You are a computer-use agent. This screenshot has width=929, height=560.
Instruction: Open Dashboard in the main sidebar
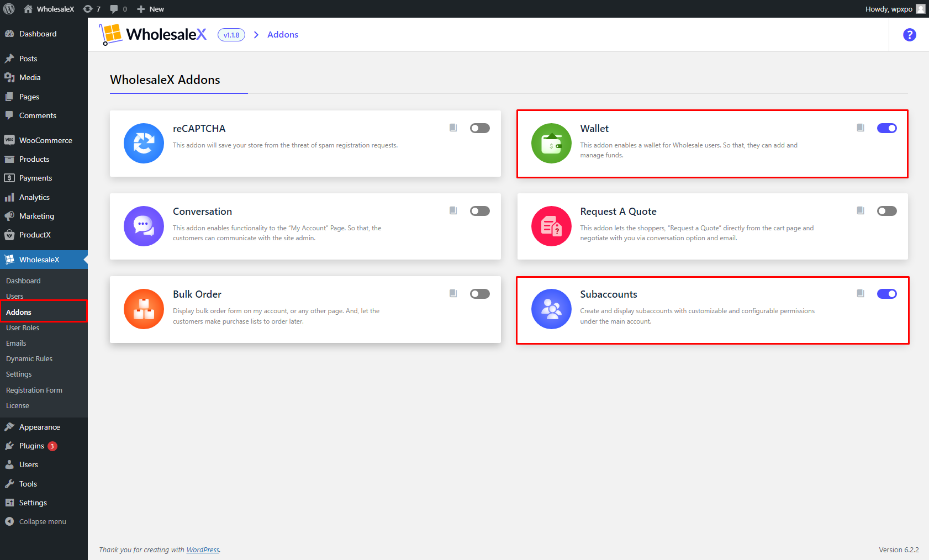click(x=44, y=34)
